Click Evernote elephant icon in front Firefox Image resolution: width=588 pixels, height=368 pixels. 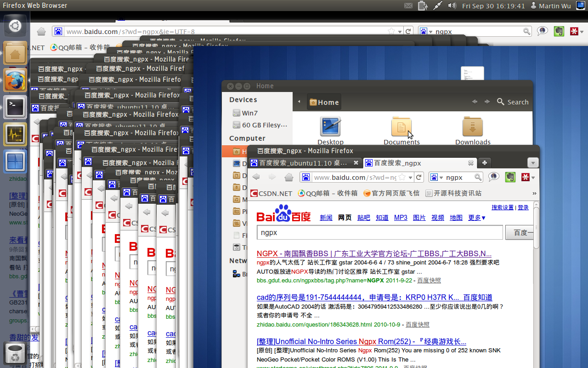[x=509, y=177]
